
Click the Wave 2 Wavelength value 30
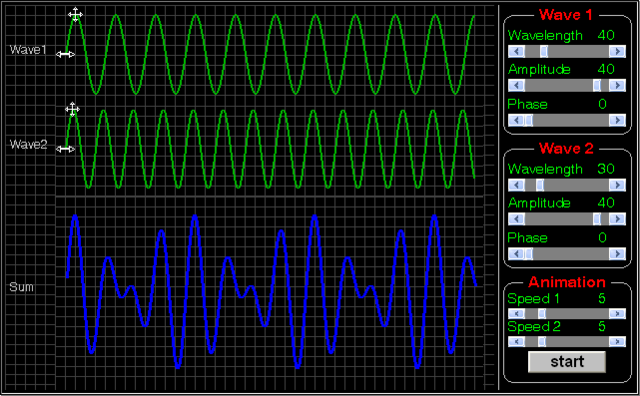606,169
